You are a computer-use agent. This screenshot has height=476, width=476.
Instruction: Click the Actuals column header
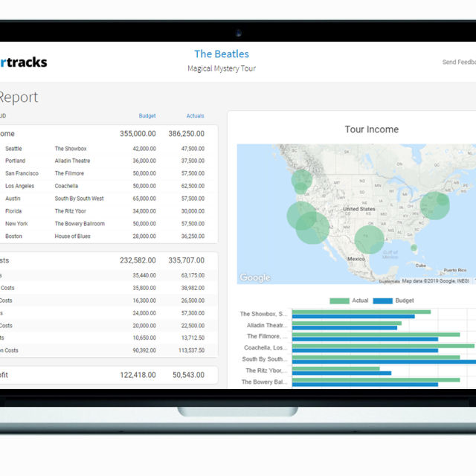point(195,116)
